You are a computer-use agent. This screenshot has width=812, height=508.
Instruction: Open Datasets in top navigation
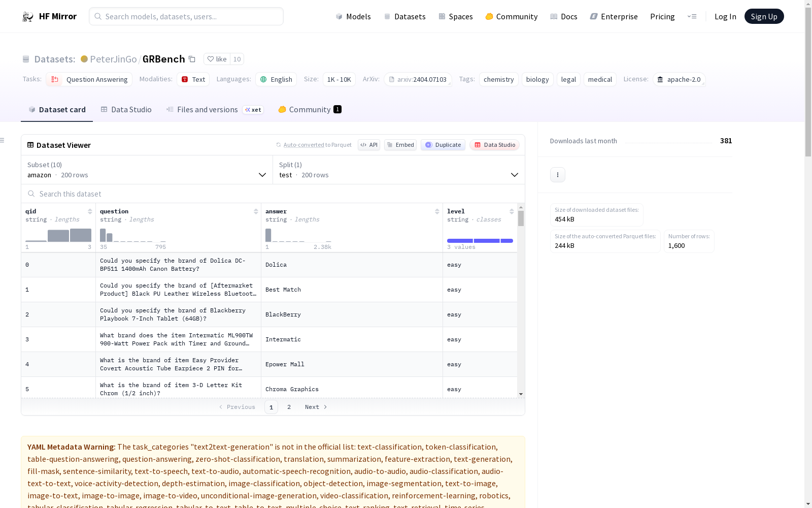tap(404, 17)
